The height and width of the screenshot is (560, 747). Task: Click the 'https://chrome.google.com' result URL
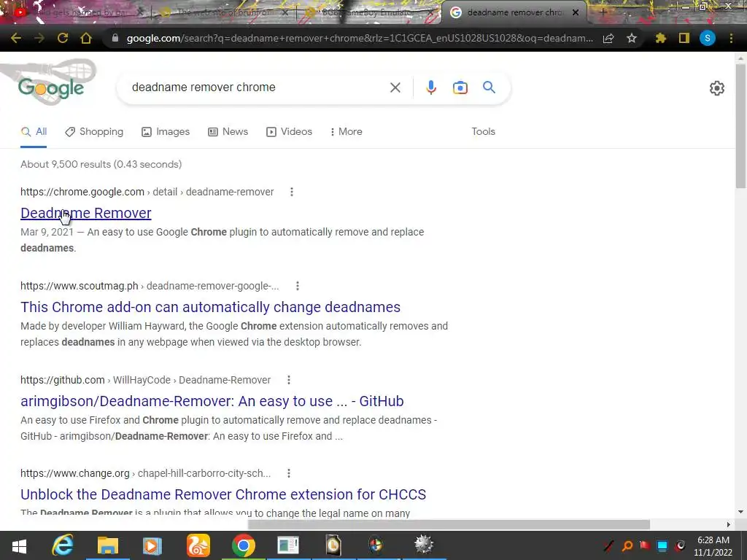click(82, 192)
